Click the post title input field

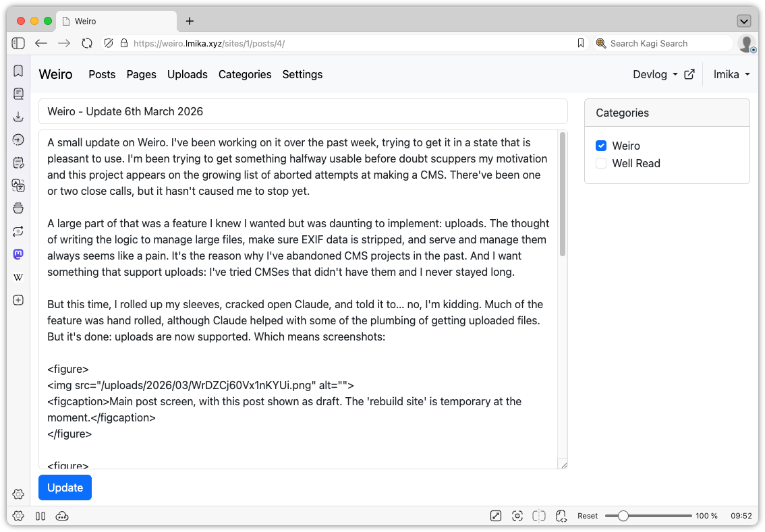pos(304,111)
